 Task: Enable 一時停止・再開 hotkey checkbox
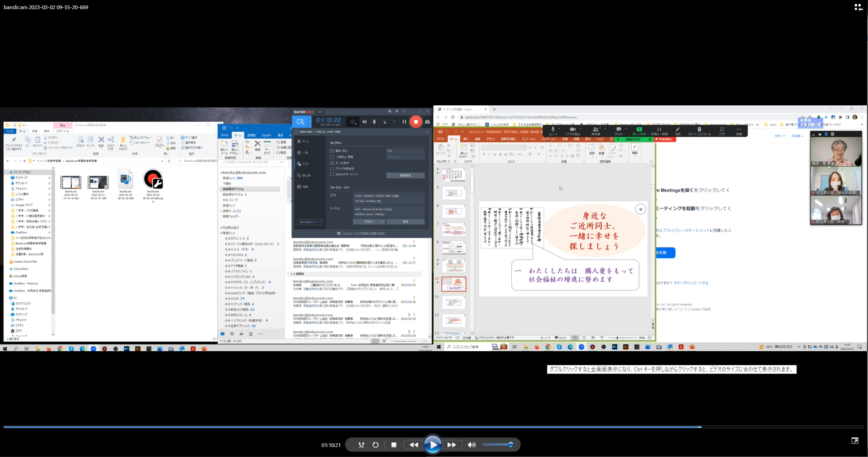[x=332, y=157]
